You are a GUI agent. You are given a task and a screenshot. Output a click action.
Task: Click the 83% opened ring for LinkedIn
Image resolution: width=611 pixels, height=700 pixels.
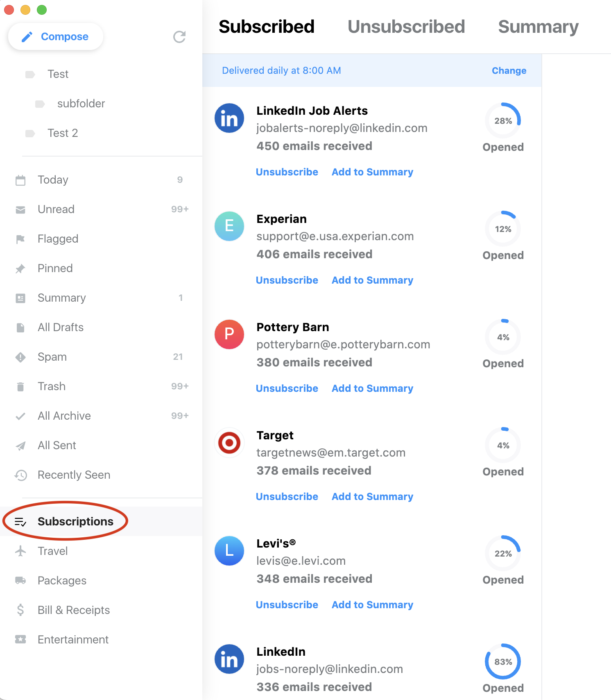(503, 661)
